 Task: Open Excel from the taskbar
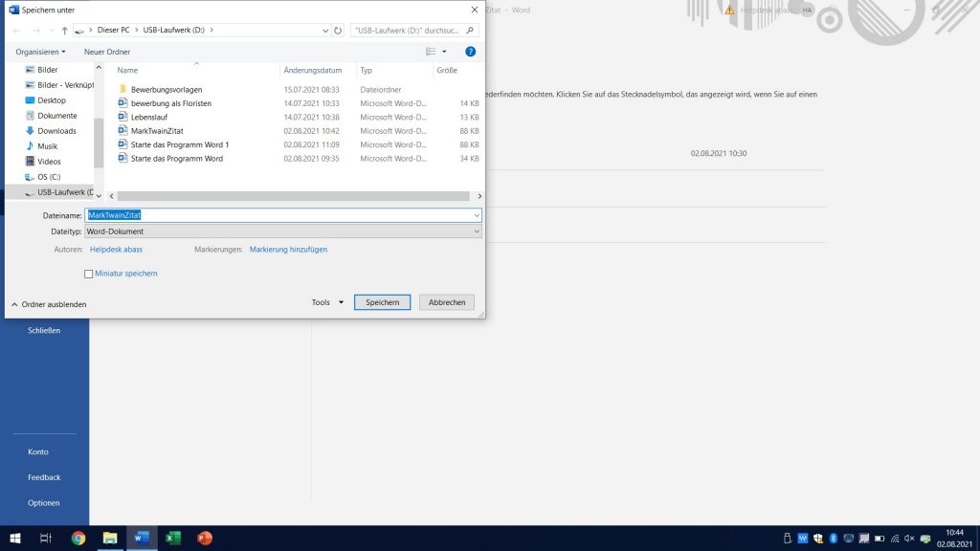[173, 538]
